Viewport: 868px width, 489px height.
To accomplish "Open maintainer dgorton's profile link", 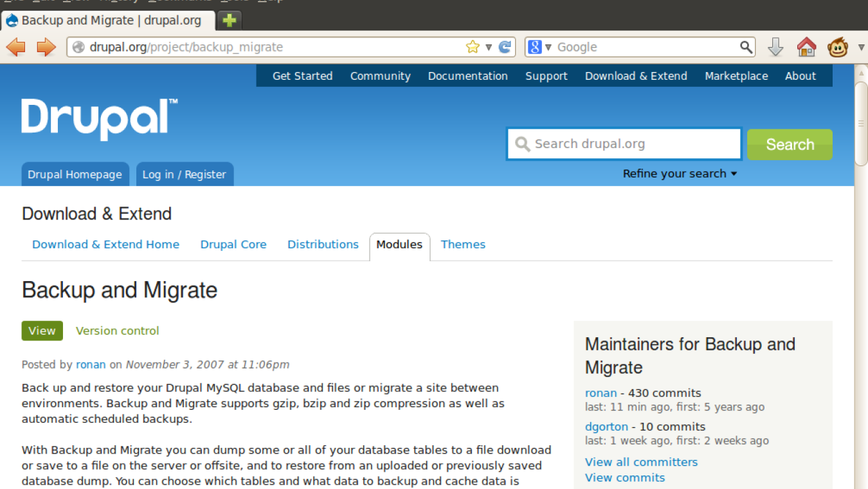I will (606, 427).
